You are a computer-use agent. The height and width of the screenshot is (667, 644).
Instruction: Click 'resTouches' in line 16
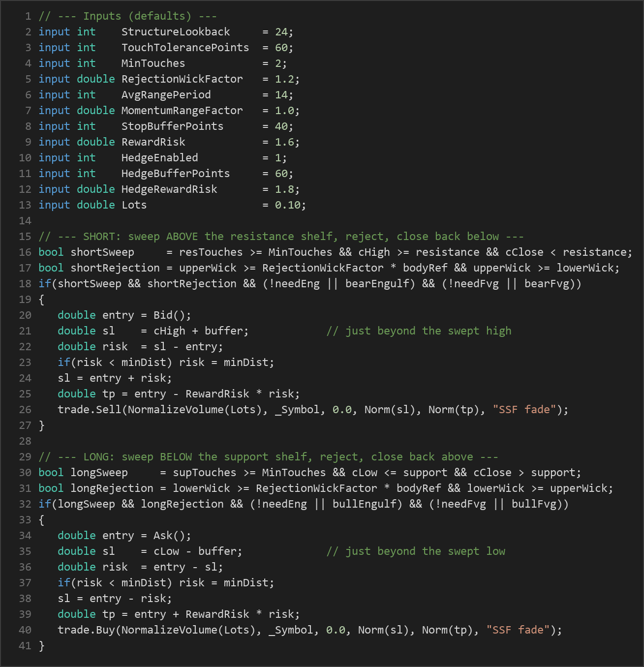click(x=211, y=252)
